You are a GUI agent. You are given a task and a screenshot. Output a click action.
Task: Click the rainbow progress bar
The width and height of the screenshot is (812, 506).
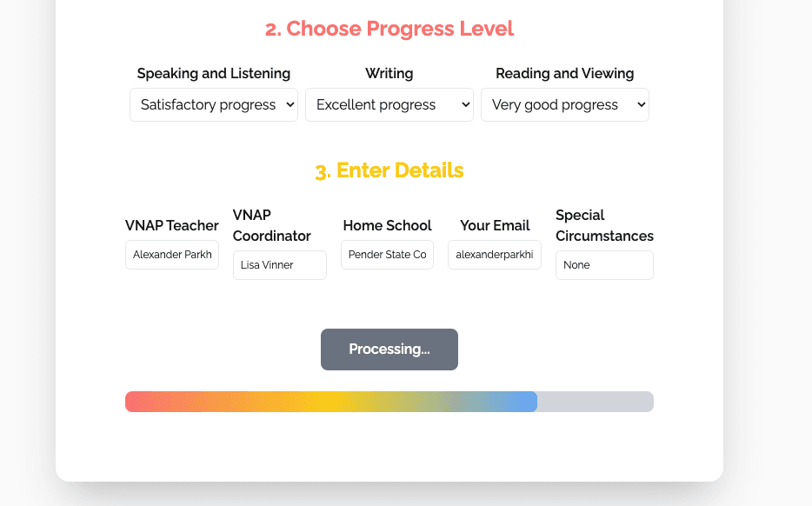pyautogui.click(x=330, y=401)
